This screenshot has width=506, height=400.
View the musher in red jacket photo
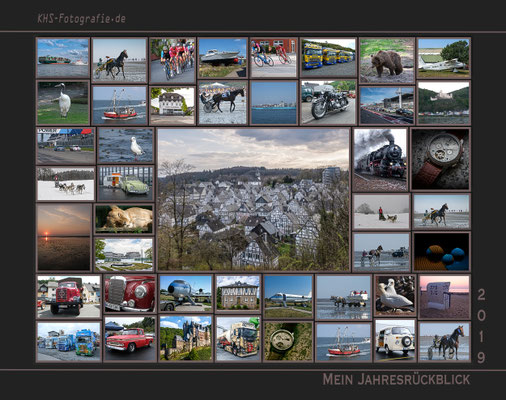[x=382, y=212]
